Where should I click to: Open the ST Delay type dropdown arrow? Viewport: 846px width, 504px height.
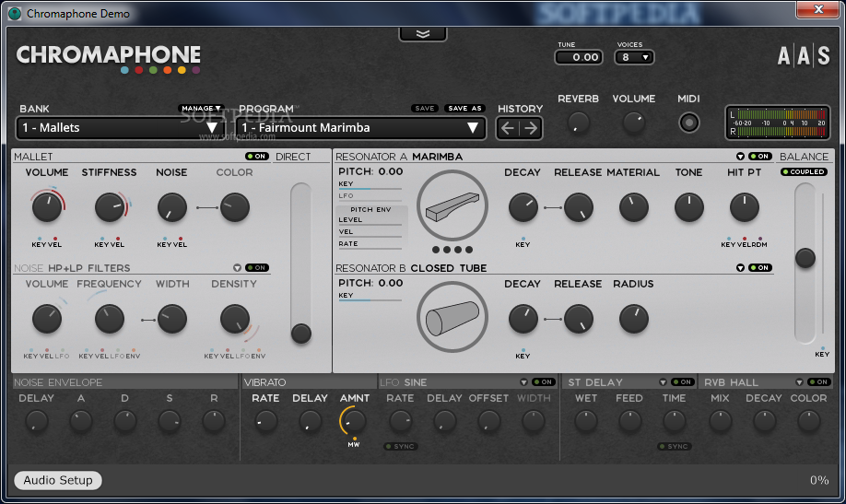[663, 382]
